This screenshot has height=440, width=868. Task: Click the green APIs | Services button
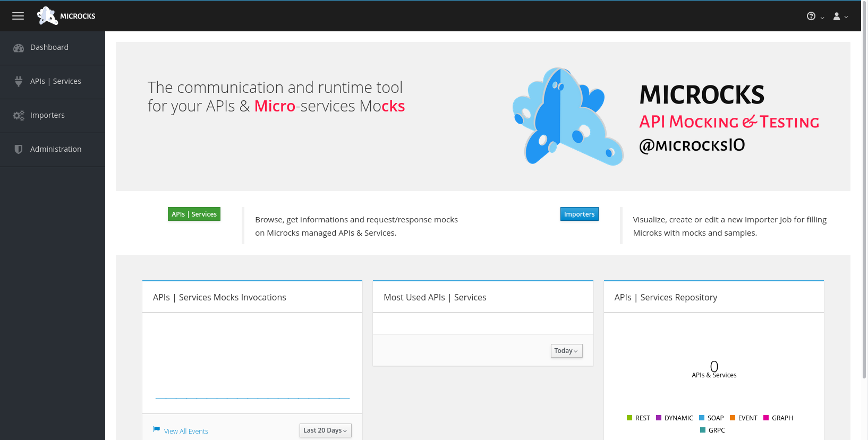(194, 214)
